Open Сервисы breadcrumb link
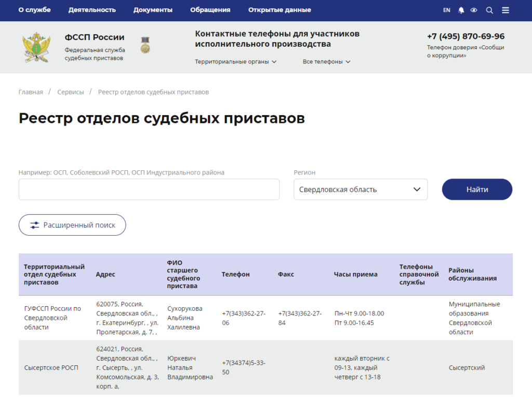 tap(70, 92)
